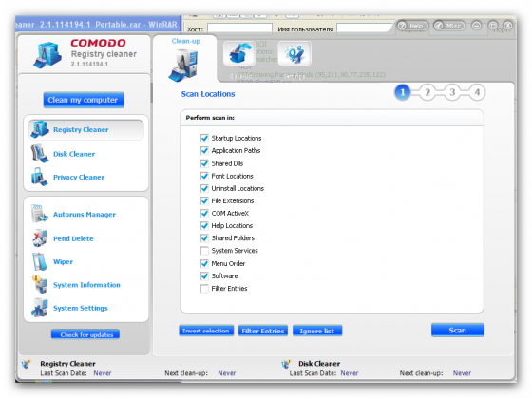
Task: Click the WinRAR window title bar behind
Action: (x=98, y=24)
